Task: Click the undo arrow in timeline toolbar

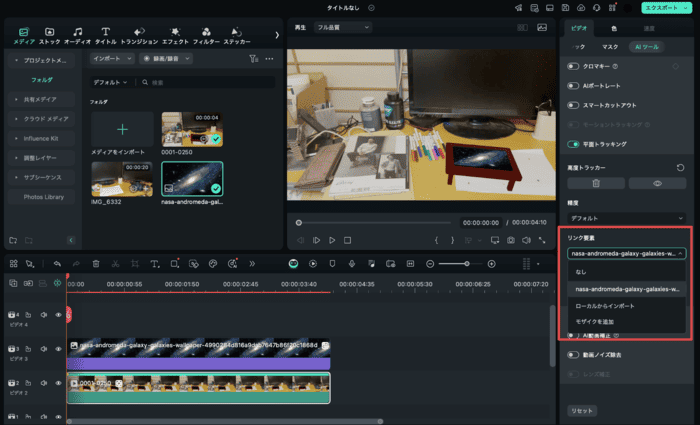Action: pyautogui.click(x=58, y=264)
